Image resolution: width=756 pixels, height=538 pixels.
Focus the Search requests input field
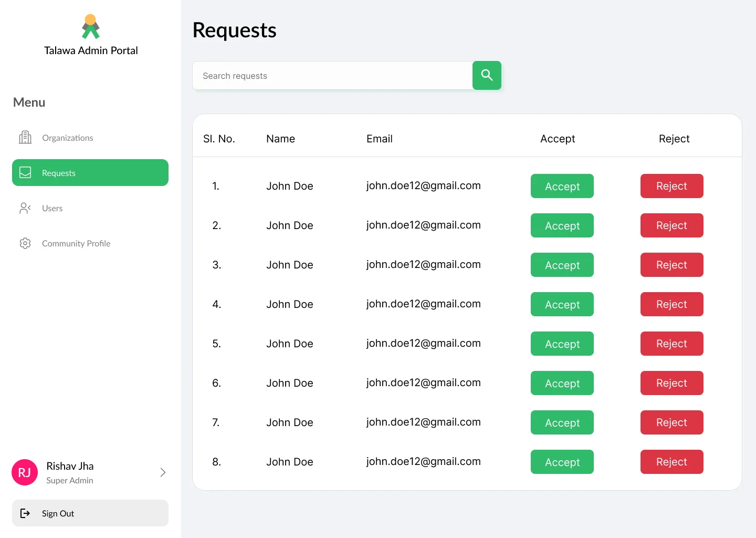(x=332, y=76)
